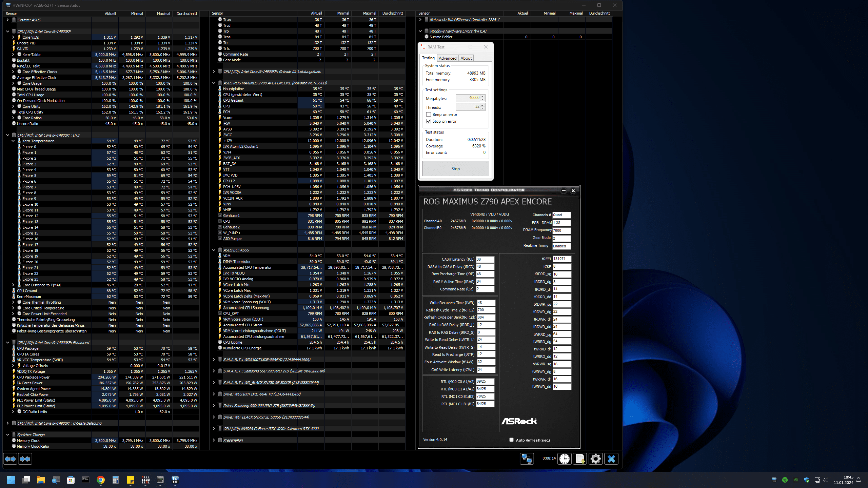This screenshot has width=868, height=488.
Task: Enable Beep on error checkbox
Action: [x=429, y=115]
